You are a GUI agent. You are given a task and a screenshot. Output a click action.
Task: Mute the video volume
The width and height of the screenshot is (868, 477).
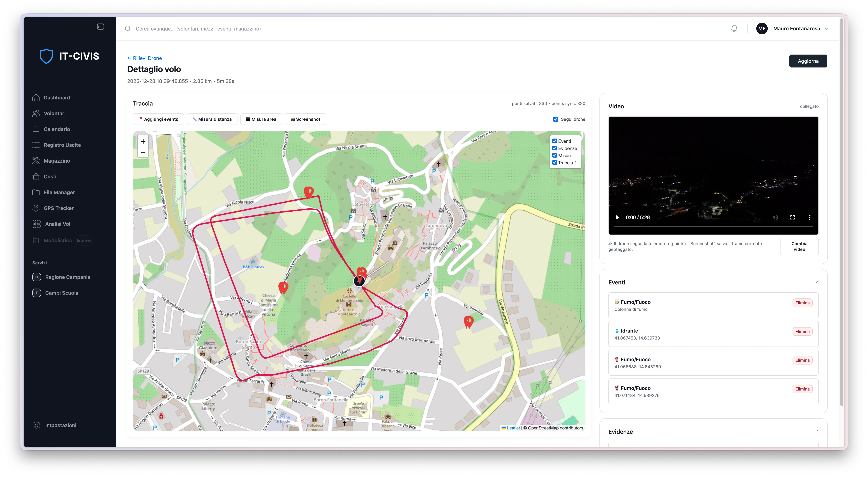pos(775,218)
